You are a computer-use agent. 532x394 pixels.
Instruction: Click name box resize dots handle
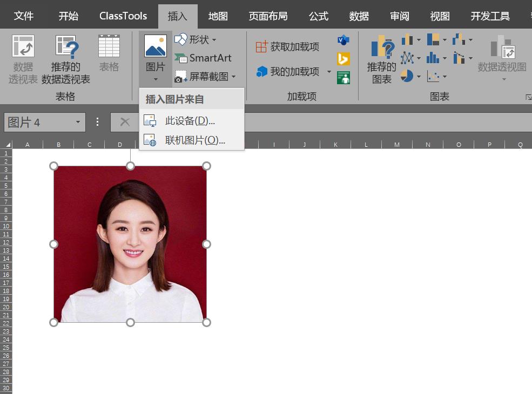pyautogui.click(x=97, y=122)
